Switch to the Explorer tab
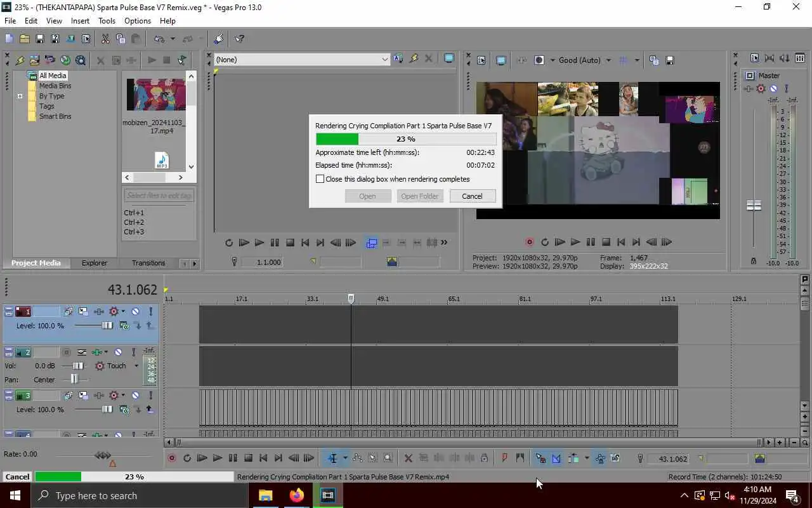812x508 pixels. 95,263
